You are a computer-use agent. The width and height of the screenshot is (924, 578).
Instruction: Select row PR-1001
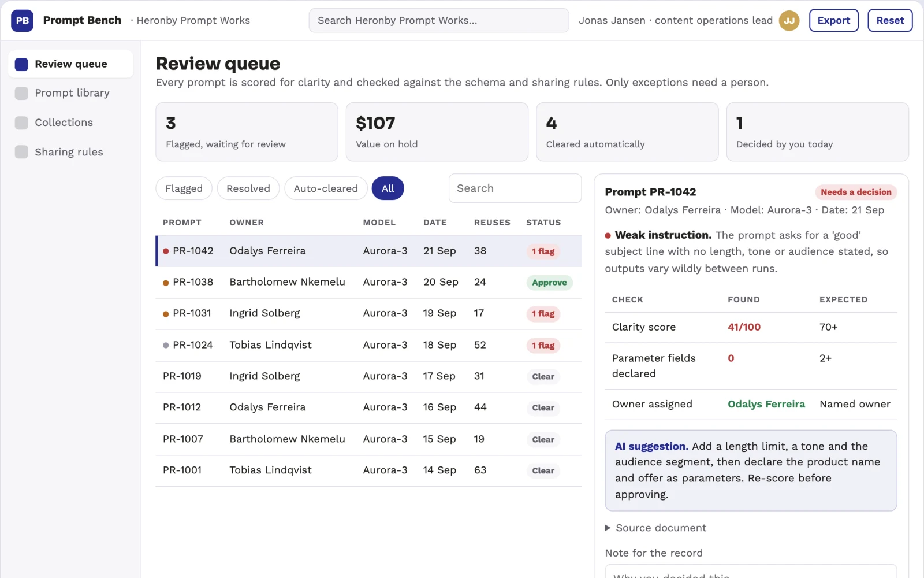368,470
